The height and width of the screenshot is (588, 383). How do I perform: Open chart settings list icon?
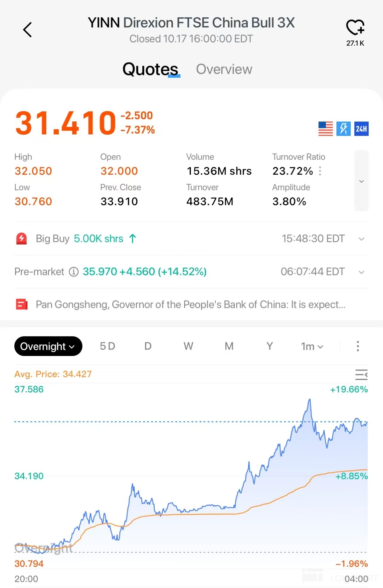point(361,374)
